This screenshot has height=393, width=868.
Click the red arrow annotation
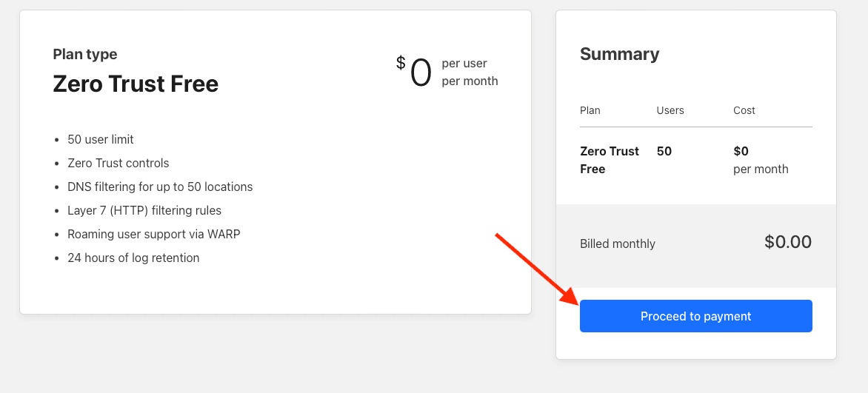coord(536,269)
